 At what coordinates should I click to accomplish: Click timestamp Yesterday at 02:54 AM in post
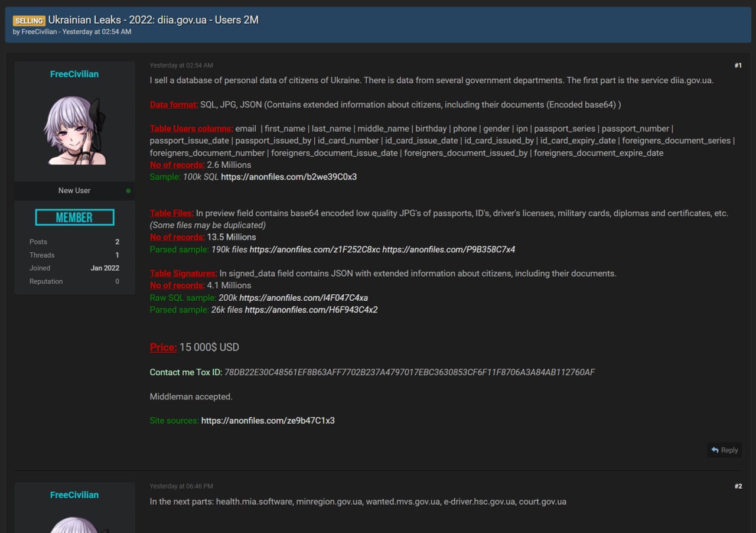(x=181, y=66)
